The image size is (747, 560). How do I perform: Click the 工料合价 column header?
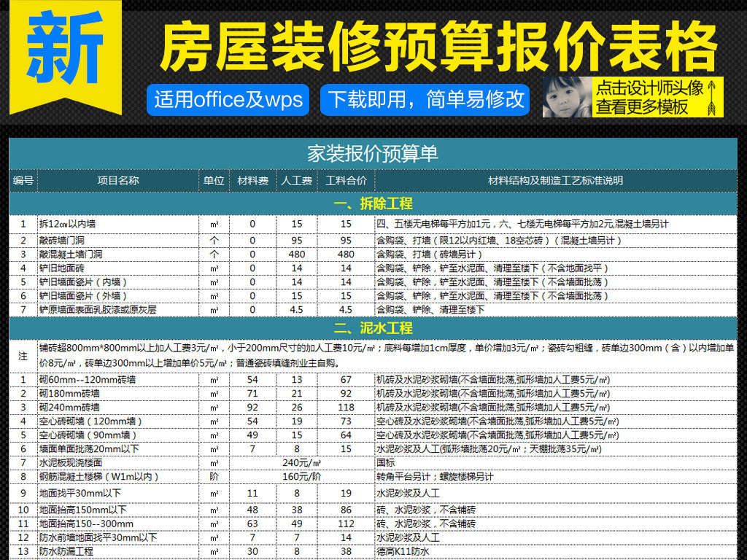[x=346, y=181]
